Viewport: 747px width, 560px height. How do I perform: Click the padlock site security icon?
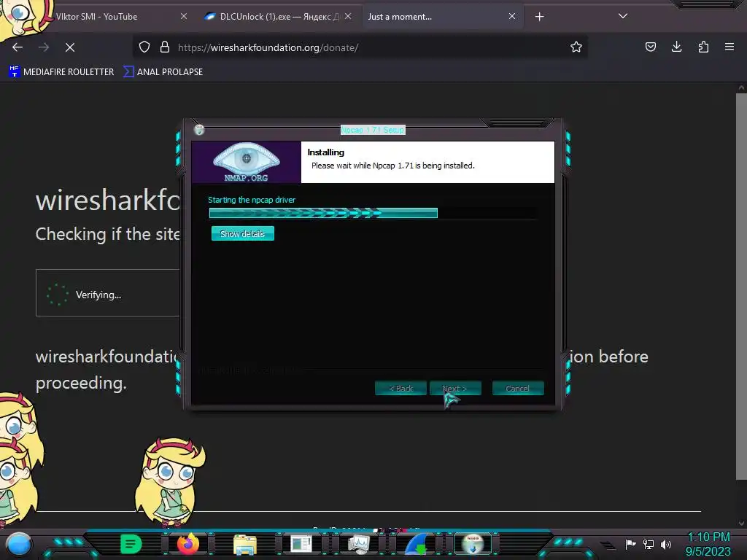[x=165, y=47]
